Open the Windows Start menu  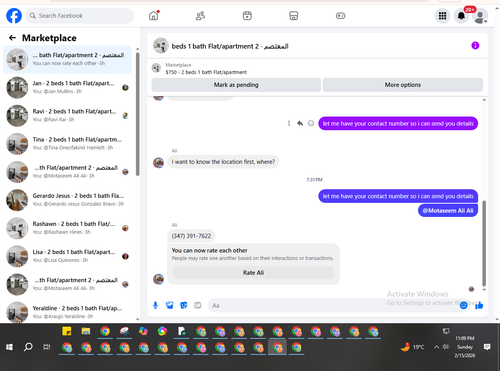[x=9, y=347]
